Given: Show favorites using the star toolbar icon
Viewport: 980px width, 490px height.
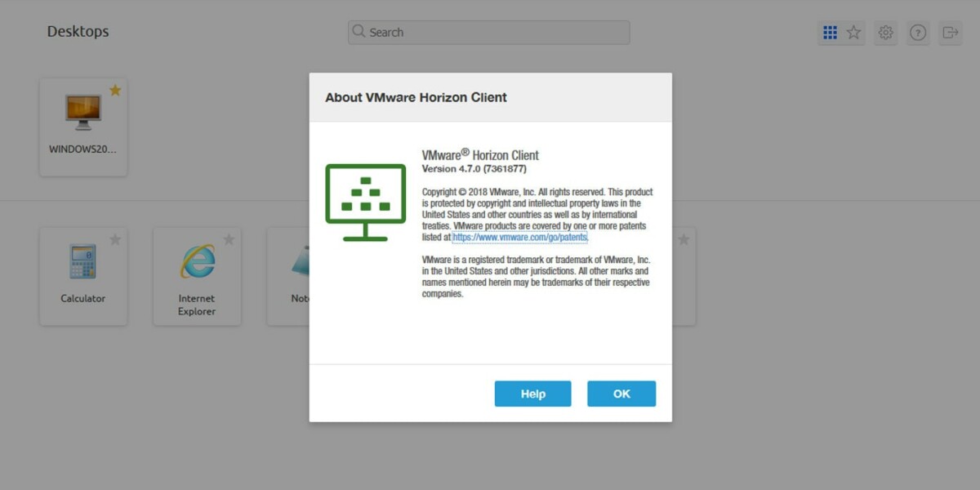Looking at the screenshot, I should (x=853, y=32).
